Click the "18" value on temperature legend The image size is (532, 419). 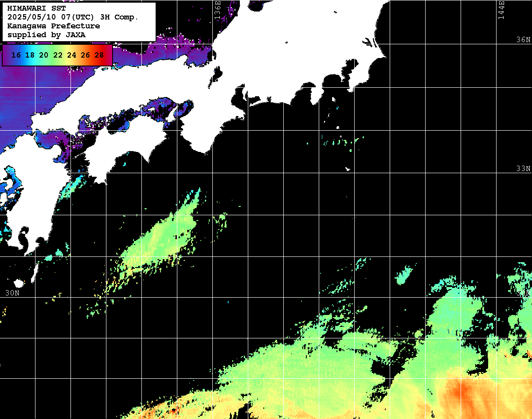(30, 55)
